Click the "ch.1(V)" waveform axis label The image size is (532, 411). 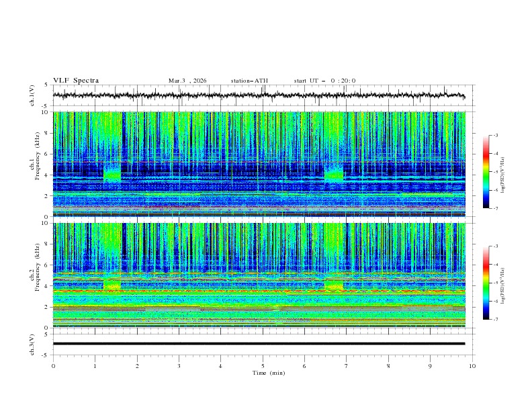(32, 95)
